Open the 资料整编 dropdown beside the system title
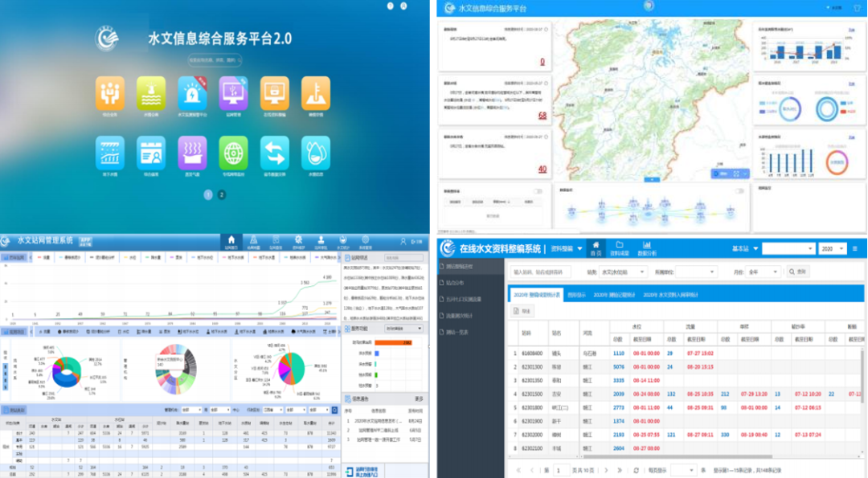Image resolution: width=868 pixels, height=478 pixels. (567, 249)
